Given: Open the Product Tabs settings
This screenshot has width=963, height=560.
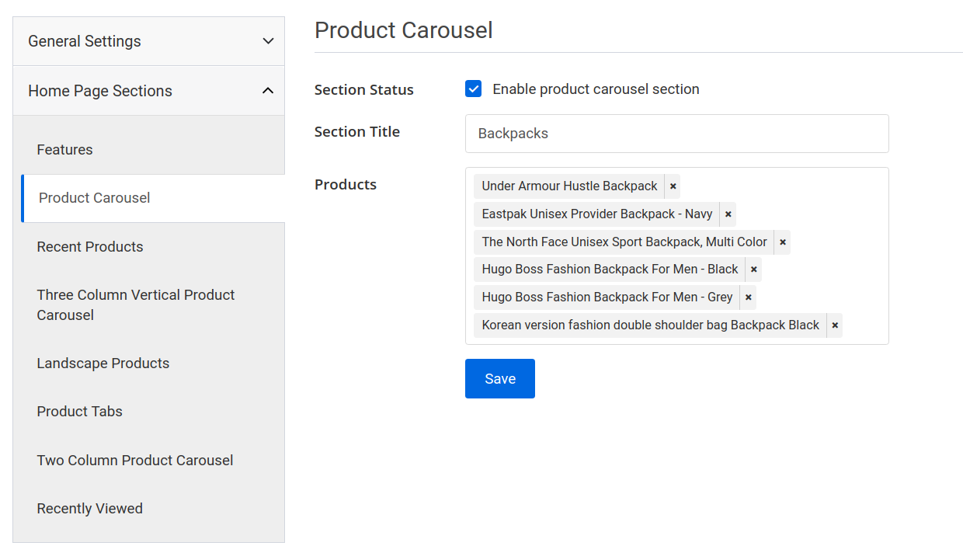Looking at the screenshot, I should pos(79,411).
